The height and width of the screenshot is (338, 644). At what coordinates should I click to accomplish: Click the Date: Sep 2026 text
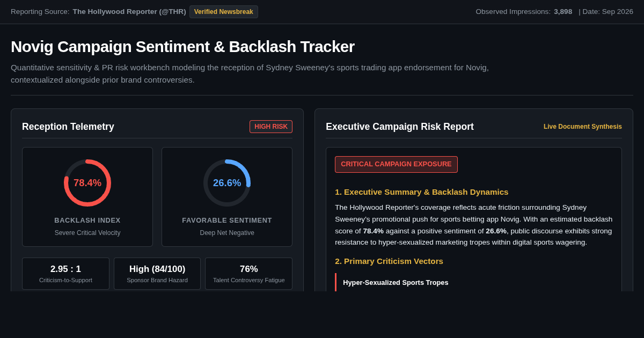(608, 12)
